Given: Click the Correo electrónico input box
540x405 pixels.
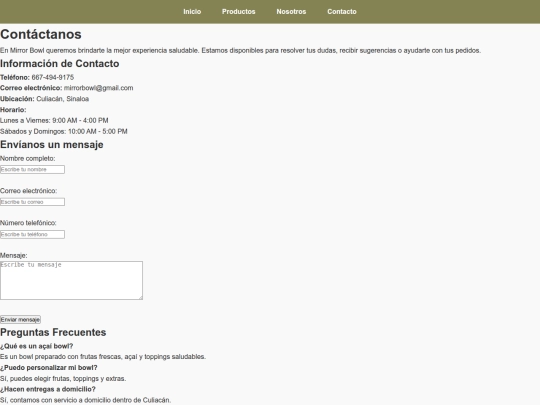Looking at the screenshot, I should 32,202.
